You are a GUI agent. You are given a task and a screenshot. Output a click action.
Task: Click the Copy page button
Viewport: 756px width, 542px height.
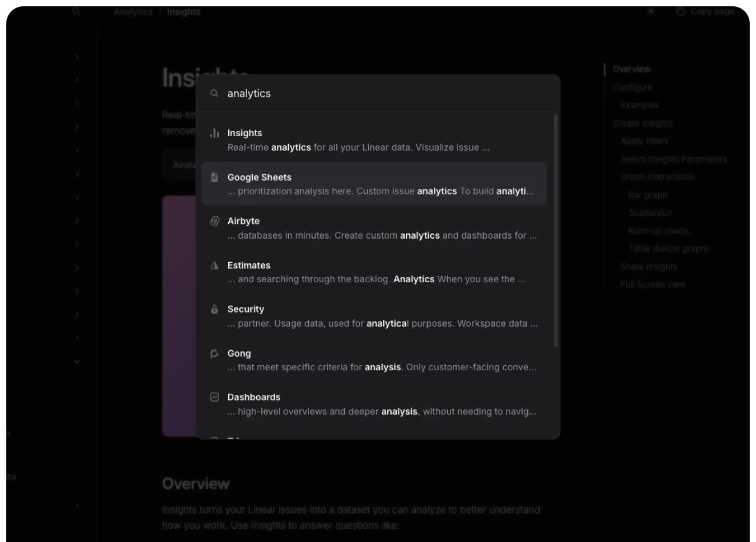[x=705, y=11]
